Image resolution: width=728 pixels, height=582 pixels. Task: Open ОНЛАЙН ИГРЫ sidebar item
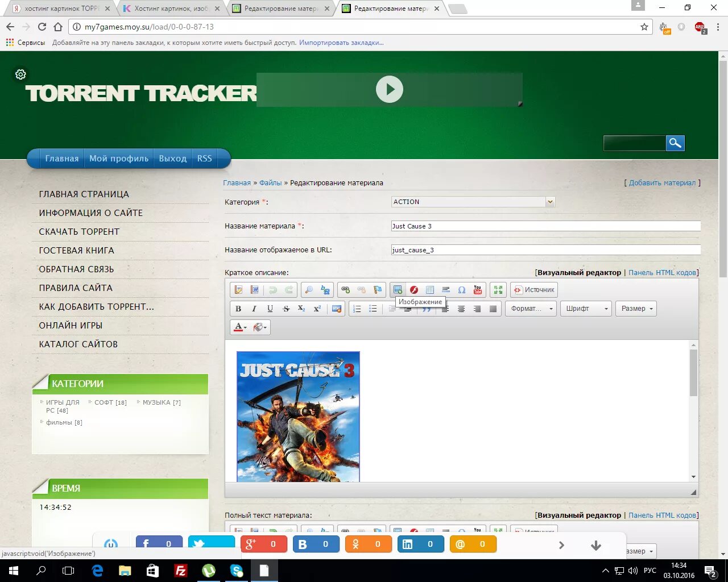[x=71, y=325]
